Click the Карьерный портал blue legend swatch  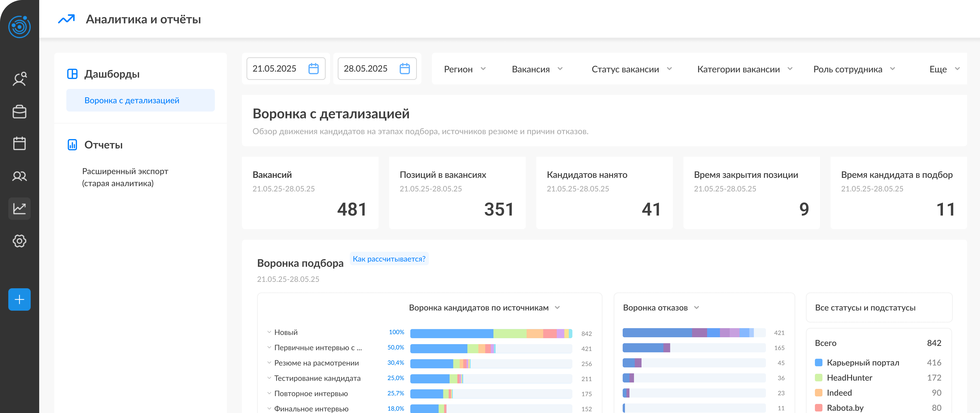819,363
